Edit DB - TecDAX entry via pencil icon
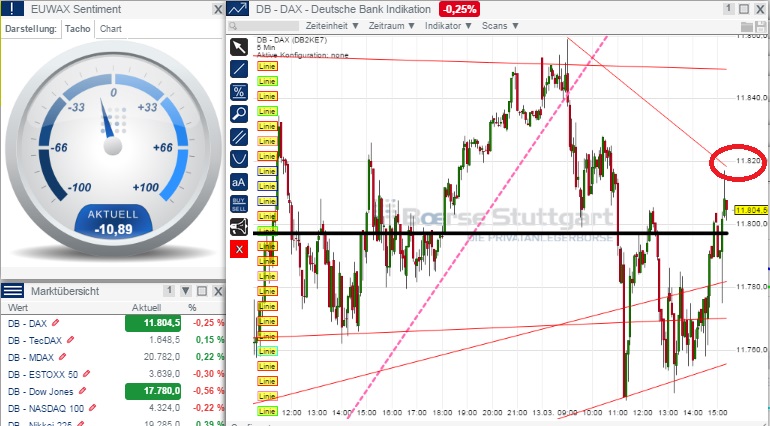 [71, 340]
